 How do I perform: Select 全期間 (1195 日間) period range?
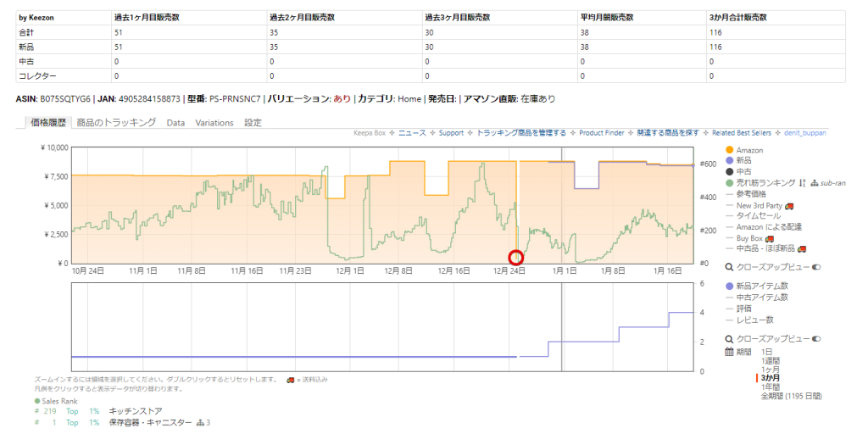coord(791,396)
